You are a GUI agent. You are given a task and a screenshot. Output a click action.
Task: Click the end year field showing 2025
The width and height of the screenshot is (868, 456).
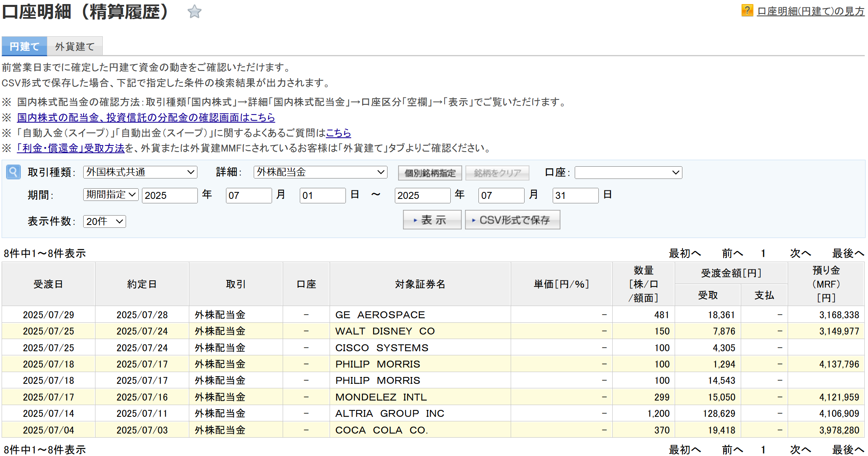(x=423, y=195)
